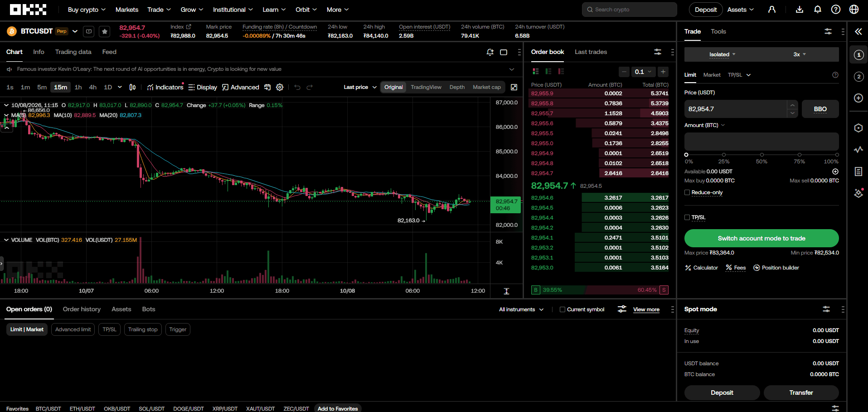The height and width of the screenshot is (412, 868).
Task: Switch to the Last trades tab
Action: coord(591,52)
